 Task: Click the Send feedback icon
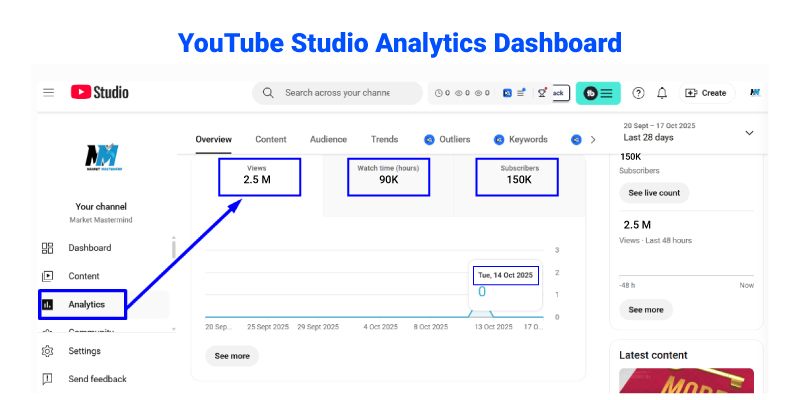[47, 379]
